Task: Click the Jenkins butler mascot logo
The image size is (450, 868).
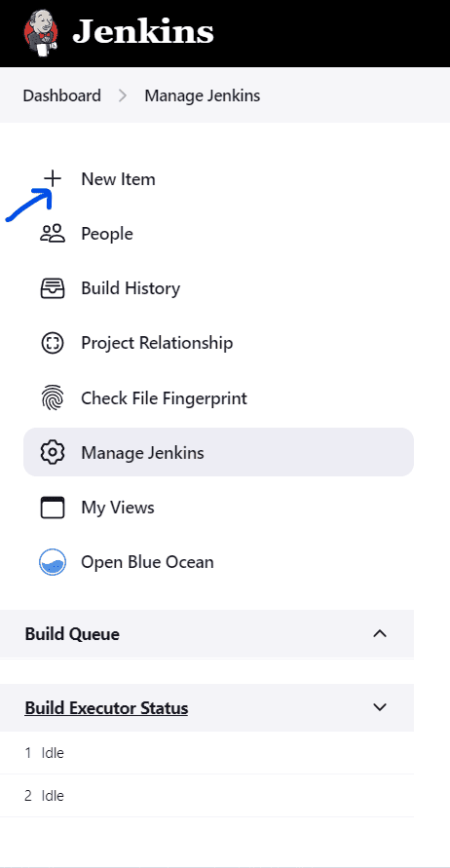Action: pos(41,33)
